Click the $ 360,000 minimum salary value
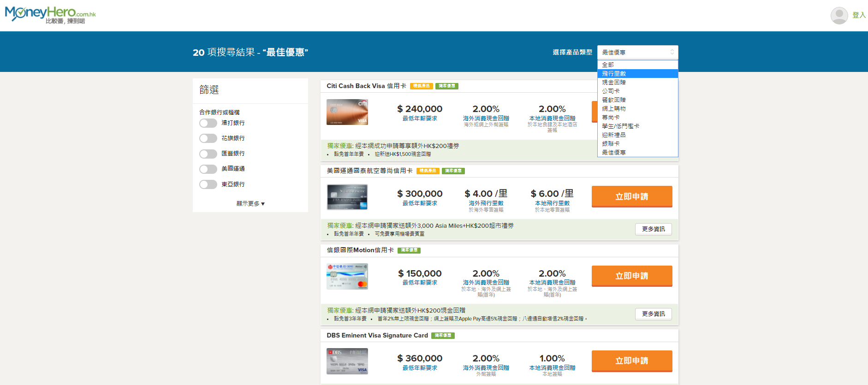Image resolution: width=868 pixels, height=385 pixels. (420, 359)
